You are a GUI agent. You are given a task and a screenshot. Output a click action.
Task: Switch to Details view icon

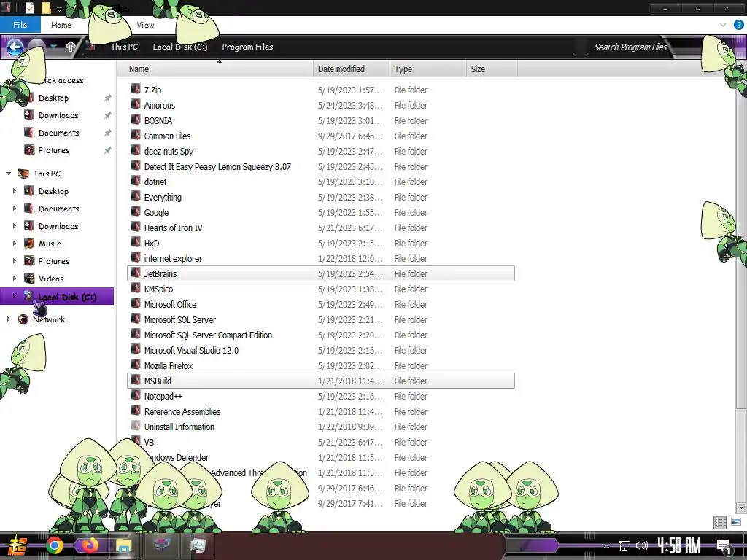(720, 522)
